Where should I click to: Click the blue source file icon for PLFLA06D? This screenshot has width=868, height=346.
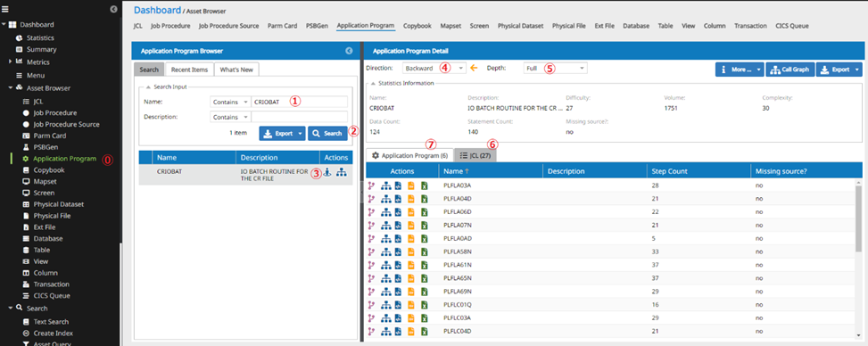click(398, 212)
